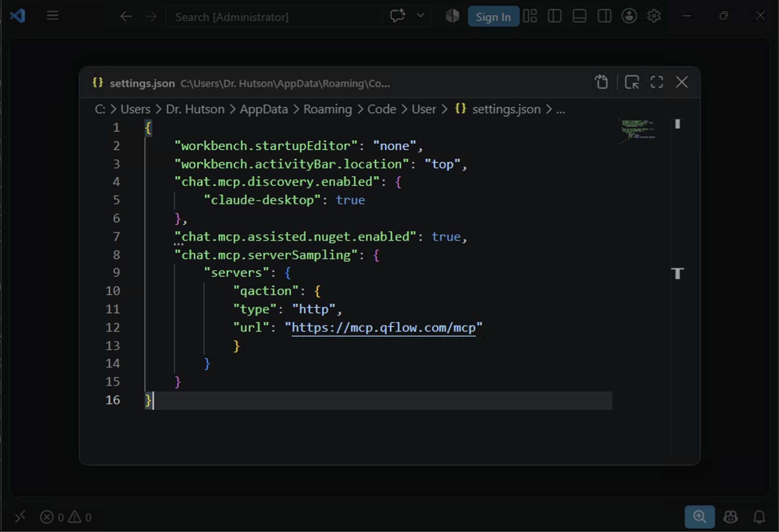Select the C: breadcrumb
This screenshot has width=779, height=532.
click(x=100, y=109)
